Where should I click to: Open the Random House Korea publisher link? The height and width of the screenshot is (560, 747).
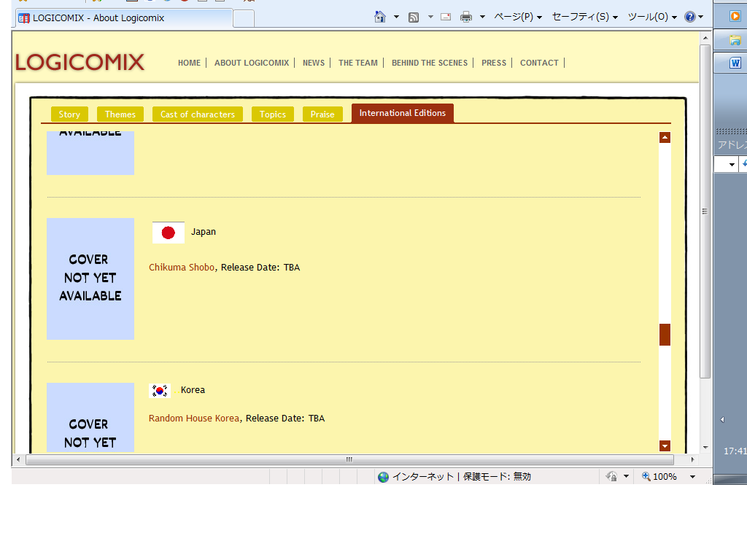pos(194,418)
